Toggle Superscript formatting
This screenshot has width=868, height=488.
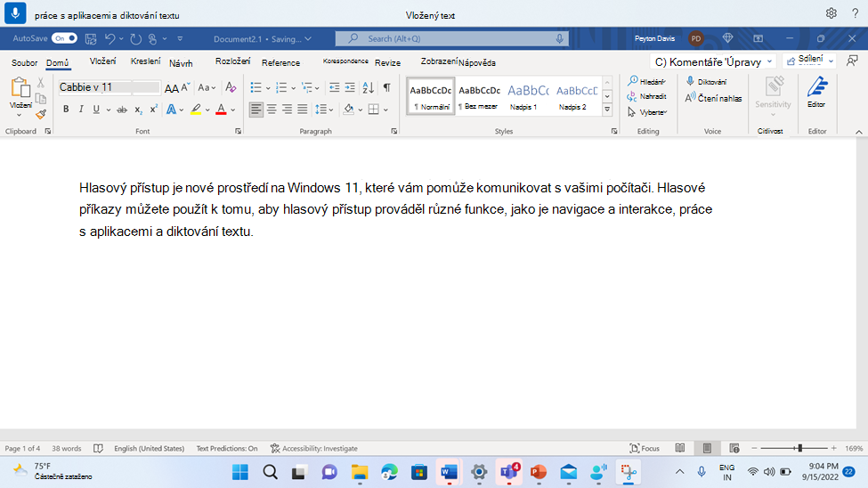[x=154, y=110]
